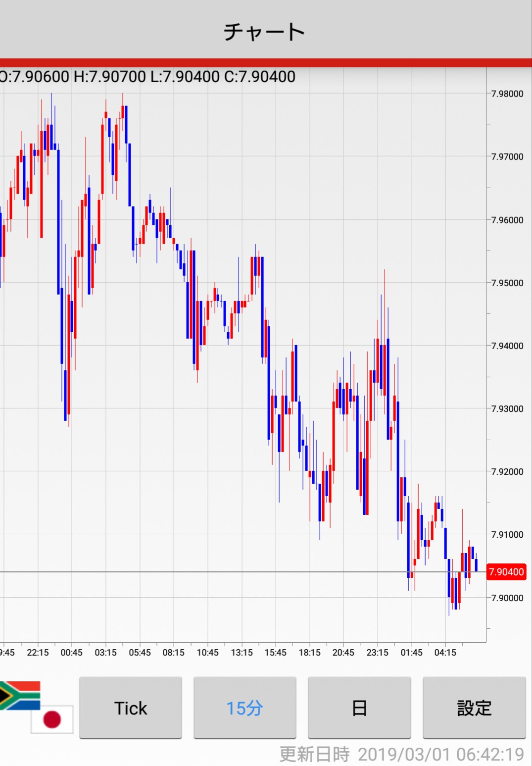Image resolution: width=532 pixels, height=766 pixels.
Task: Select the 15分 timeframe tab
Action: point(244,708)
